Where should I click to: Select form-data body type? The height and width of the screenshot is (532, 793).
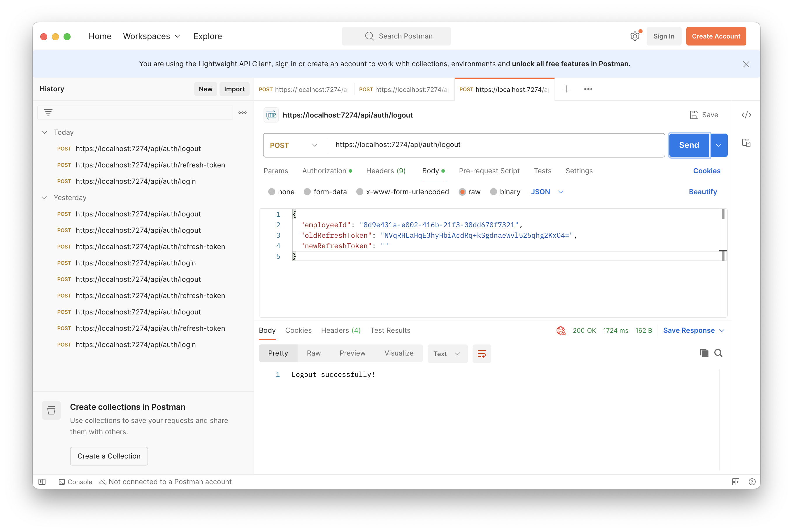click(307, 192)
